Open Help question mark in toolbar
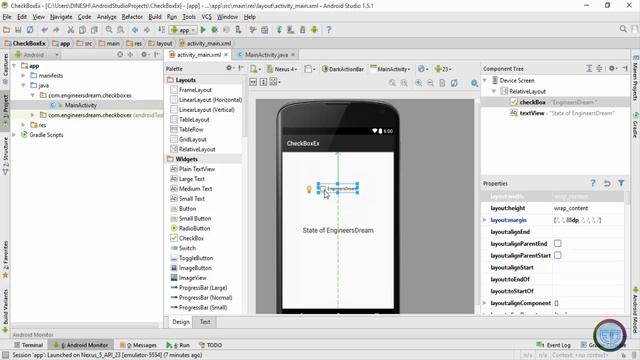 coord(329,30)
